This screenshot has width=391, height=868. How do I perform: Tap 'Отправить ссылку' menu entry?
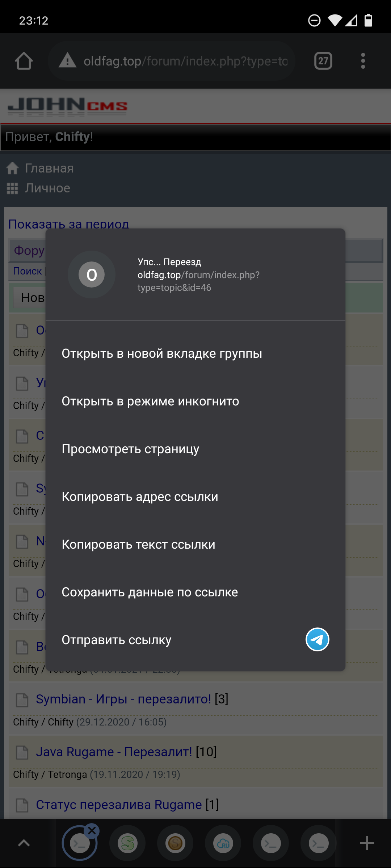(x=116, y=640)
